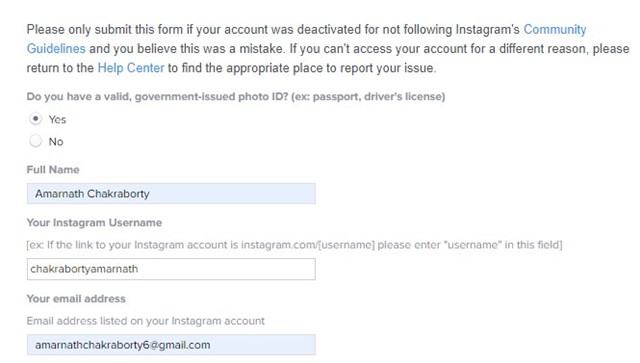Open the "Community" link in the first line
640x363 pixels.
pos(555,29)
